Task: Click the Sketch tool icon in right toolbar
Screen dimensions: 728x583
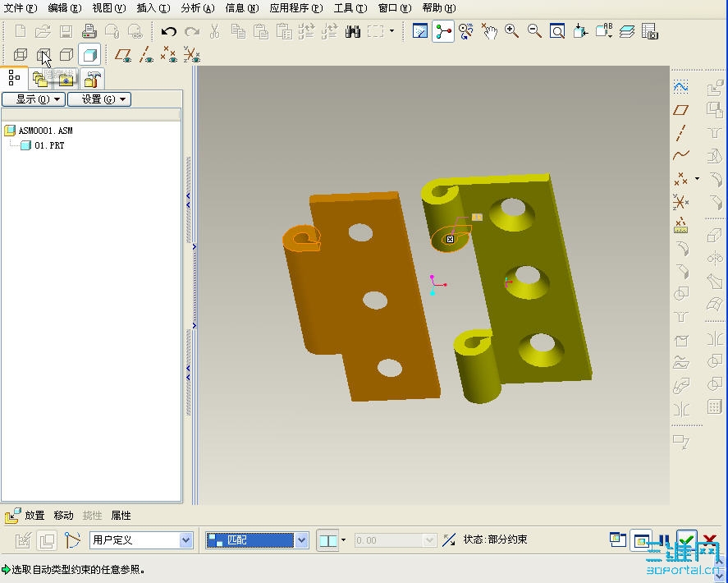Action: (x=680, y=87)
